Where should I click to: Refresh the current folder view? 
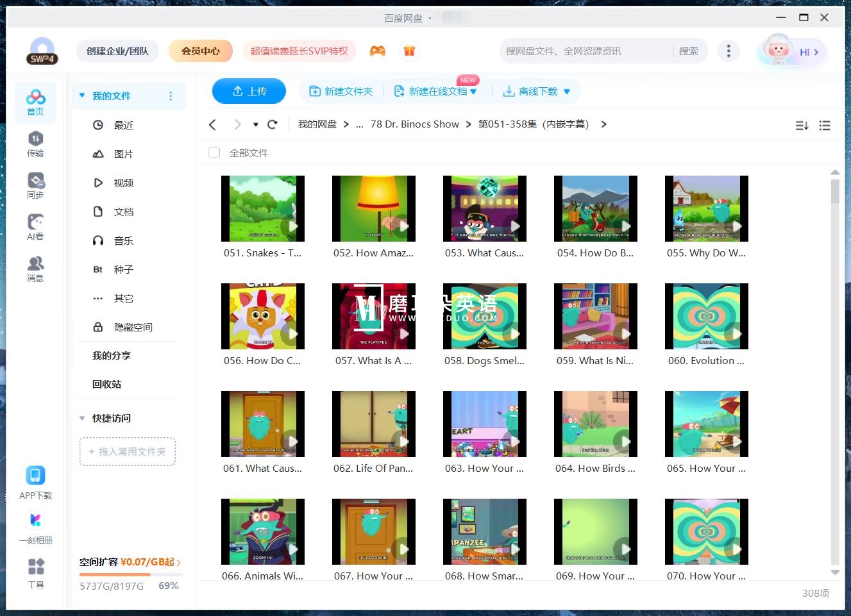tap(272, 124)
